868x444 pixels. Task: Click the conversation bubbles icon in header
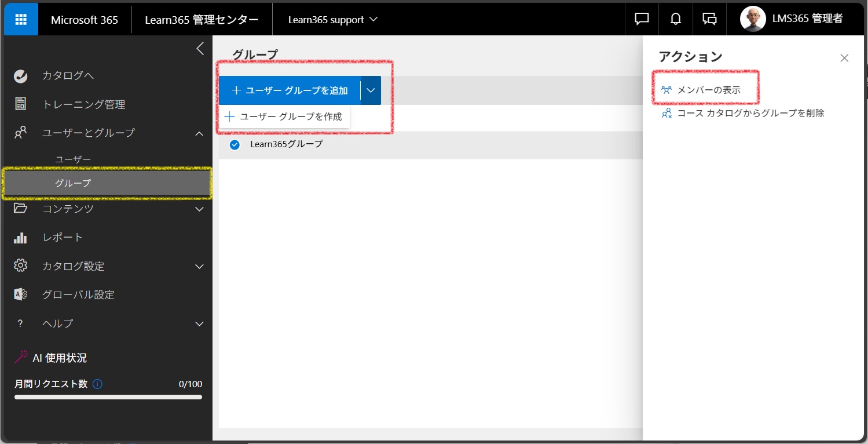[709, 19]
